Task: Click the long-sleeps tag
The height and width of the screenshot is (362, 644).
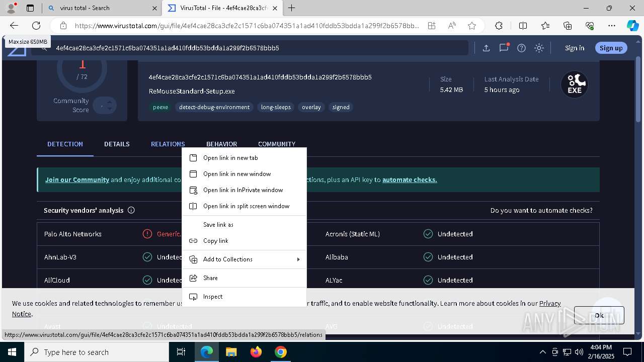Action: tap(276, 107)
